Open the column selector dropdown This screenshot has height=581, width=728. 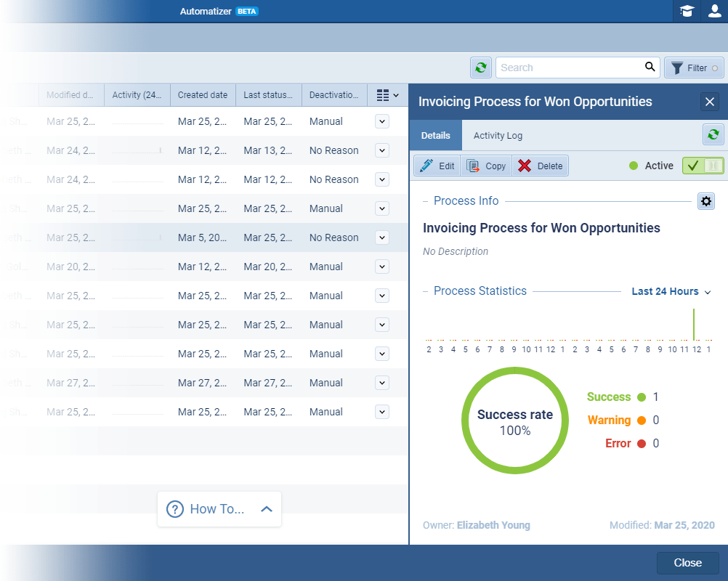tap(386, 95)
